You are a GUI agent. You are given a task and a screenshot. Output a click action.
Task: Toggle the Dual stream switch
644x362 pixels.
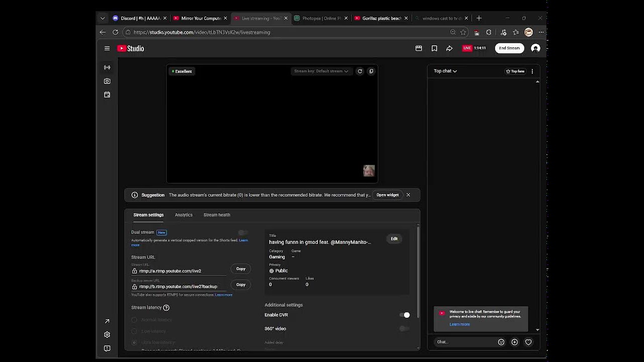pos(243,232)
